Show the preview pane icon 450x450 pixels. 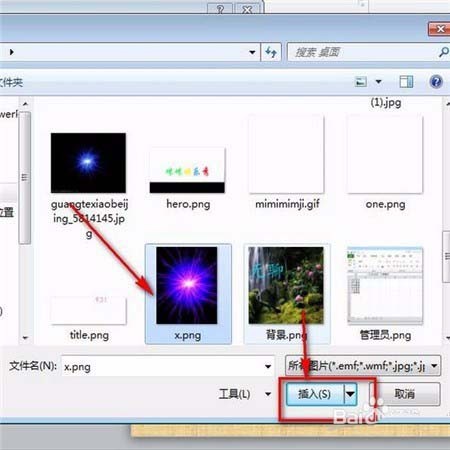(x=406, y=82)
